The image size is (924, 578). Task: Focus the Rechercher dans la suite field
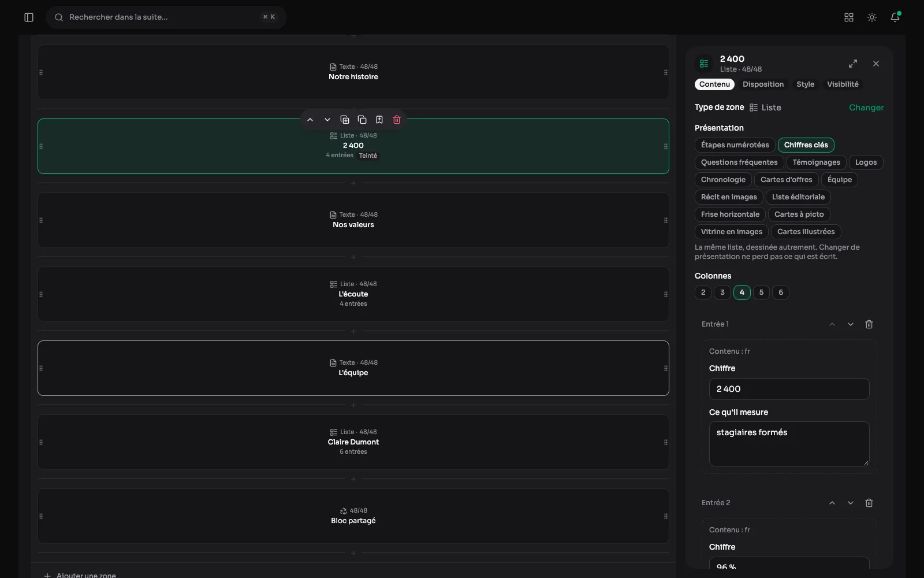pos(166,17)
